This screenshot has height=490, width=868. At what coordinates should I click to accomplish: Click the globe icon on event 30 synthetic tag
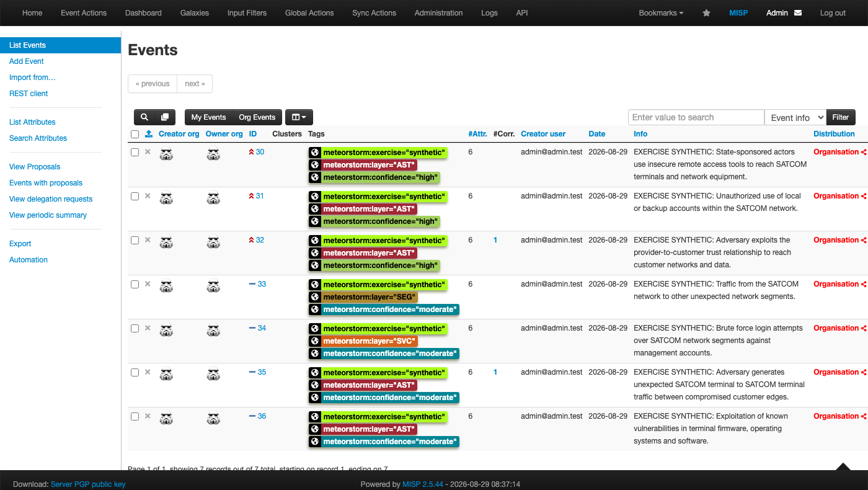[x=315, y=153]
